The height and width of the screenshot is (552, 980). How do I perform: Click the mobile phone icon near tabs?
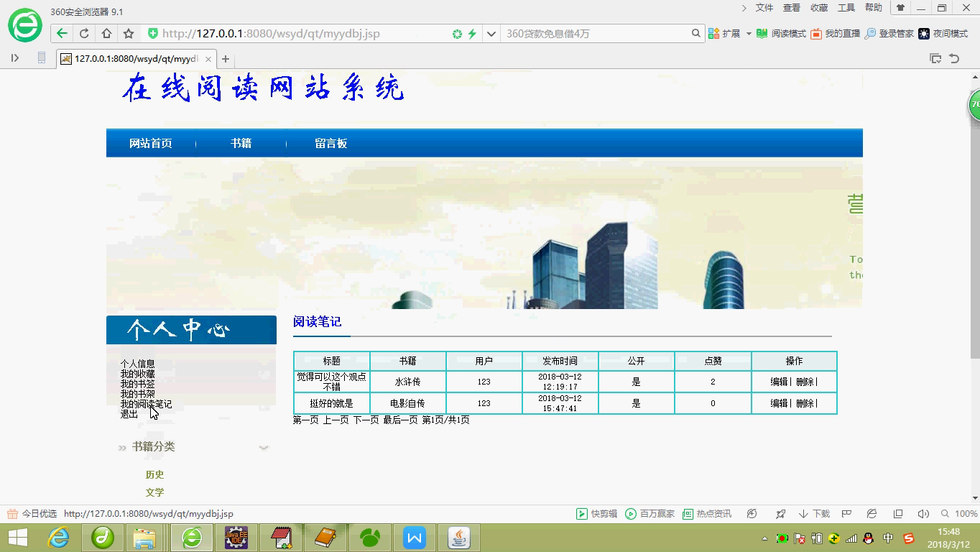tap(42, 58)
